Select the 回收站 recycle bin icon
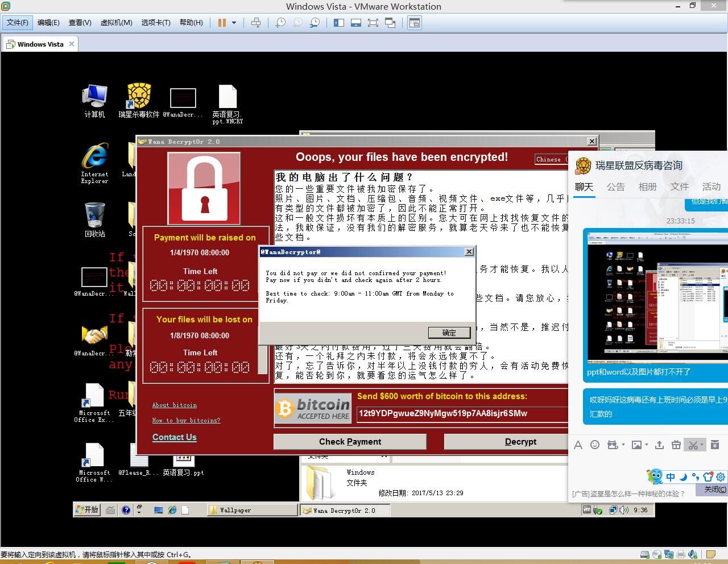Viewport: 728px width, 564px height. (x=94, y=219)
